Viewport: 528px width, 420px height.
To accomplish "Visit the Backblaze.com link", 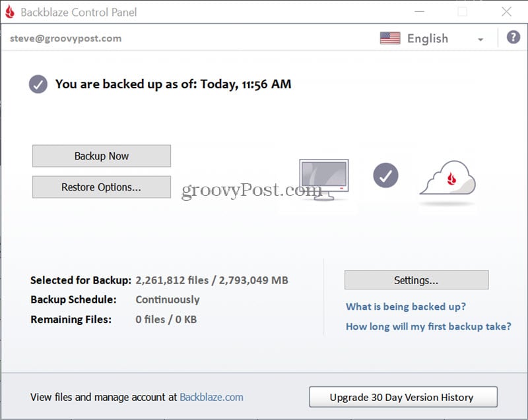I will [211, 397].
